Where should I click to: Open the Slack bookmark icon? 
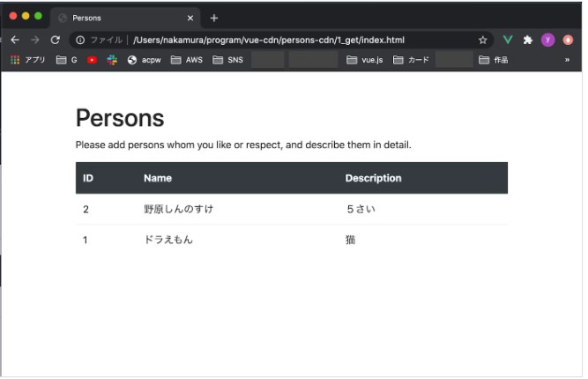tap(112, 60)
